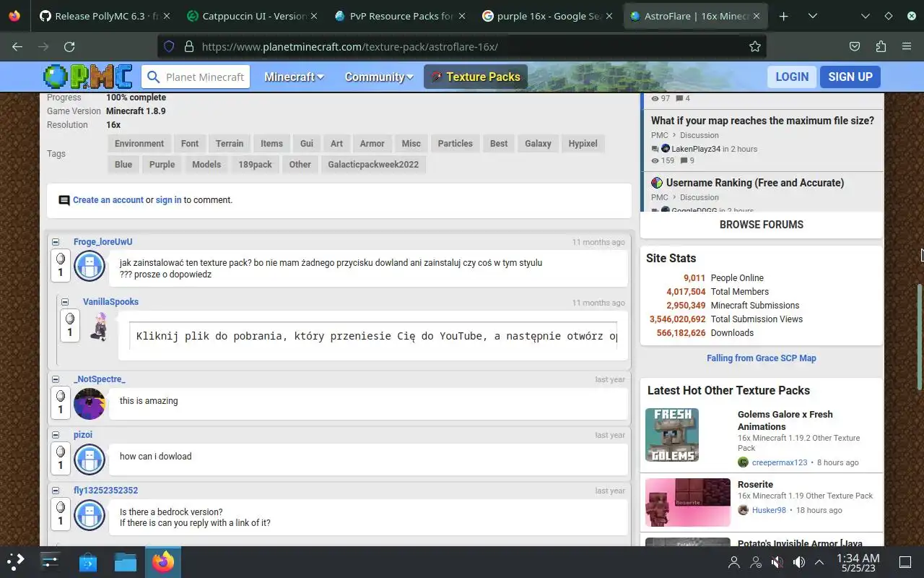Collapse pizoi's comment
This screenshot has height=578, width=924.
pyautogui.click(x=56, y=435)
